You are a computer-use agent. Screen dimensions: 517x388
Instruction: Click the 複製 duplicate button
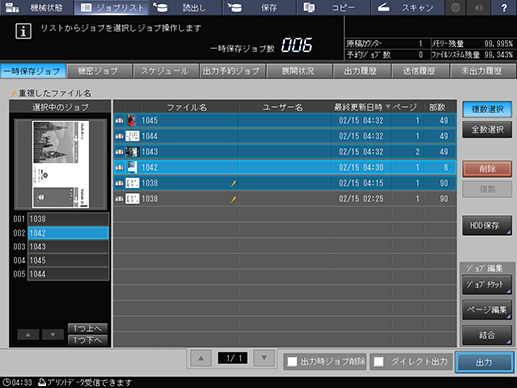(487, 189)
